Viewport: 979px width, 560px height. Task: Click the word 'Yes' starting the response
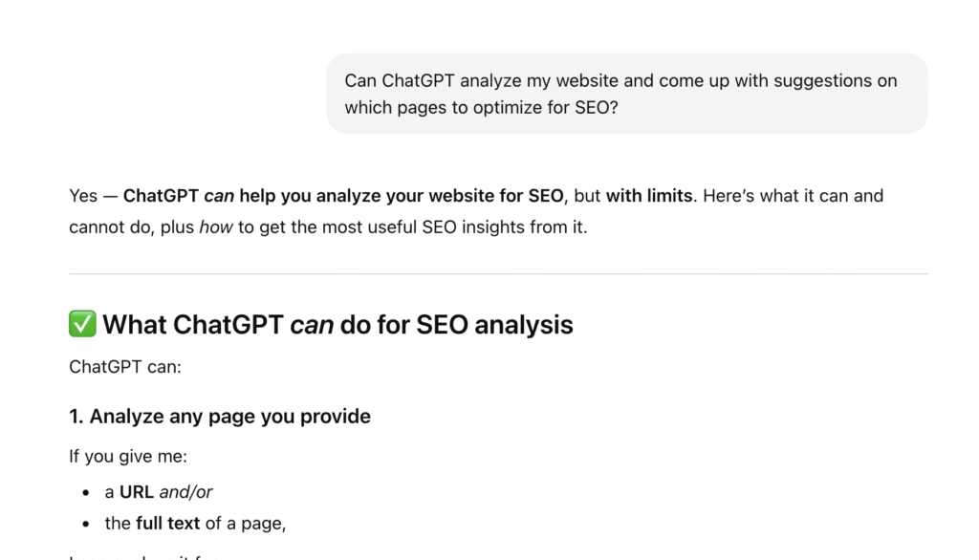[82, 196]
